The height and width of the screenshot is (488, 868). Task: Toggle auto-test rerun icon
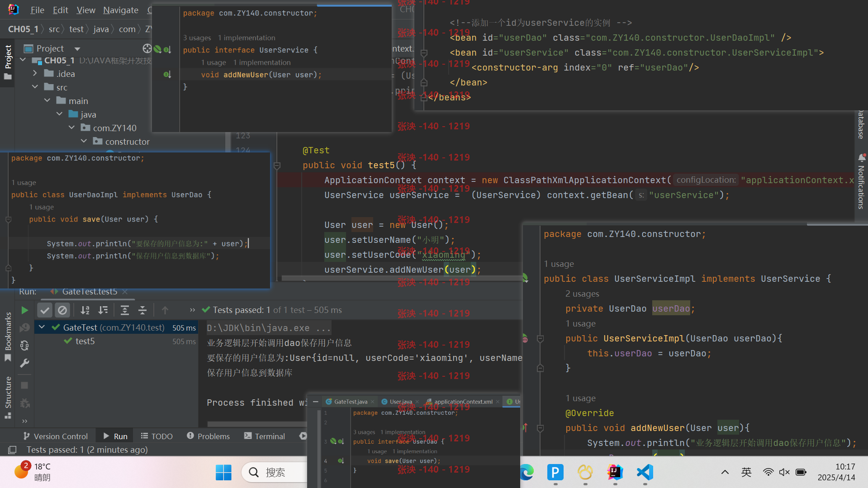click(x=25, y=346)
